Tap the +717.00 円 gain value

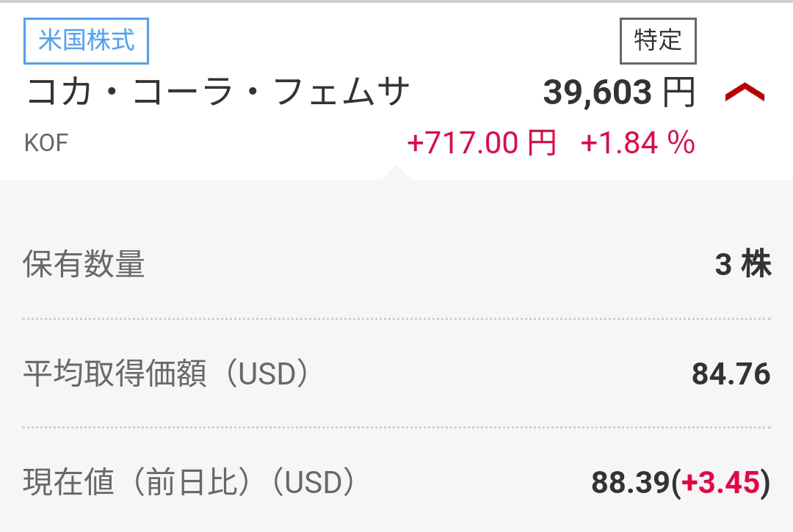(482, 142)
